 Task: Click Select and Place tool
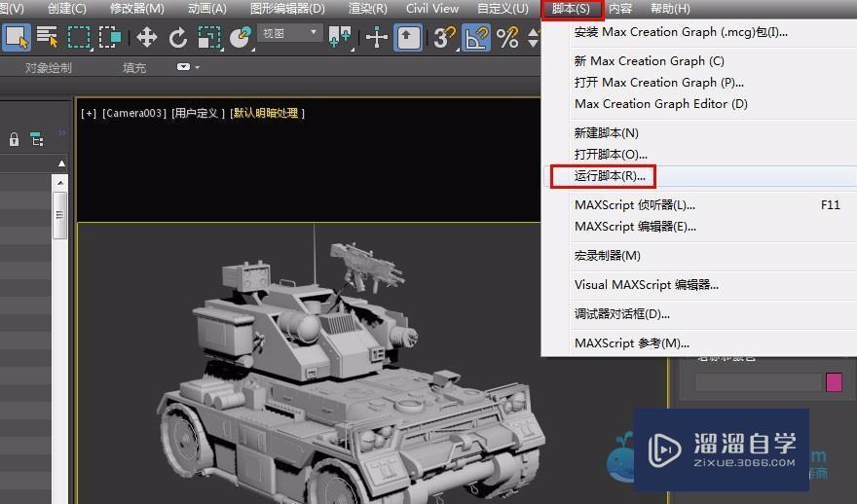241,38
